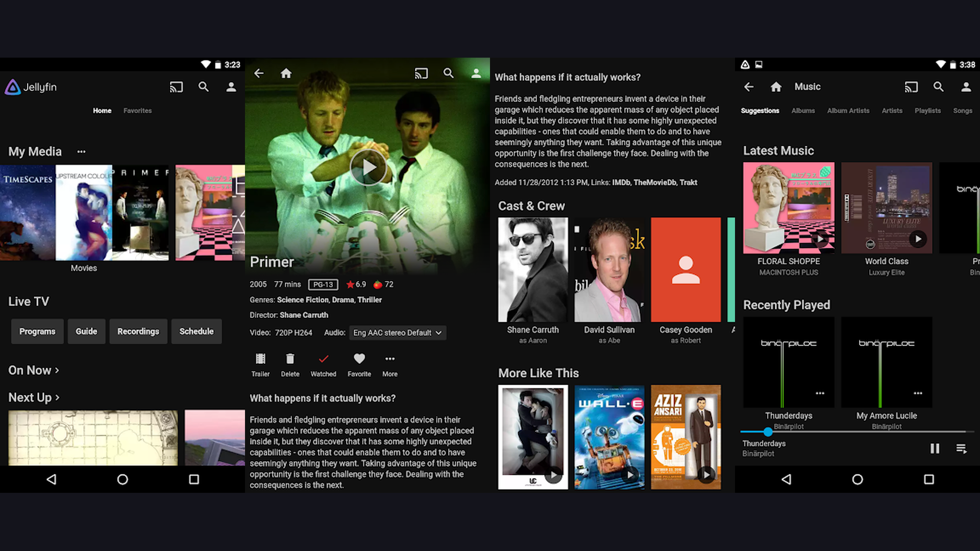The height and width of the screenshot is (551, 980).
Task: Play the Primer trailer
Action: pyautogui.click(x=260, y=365)
